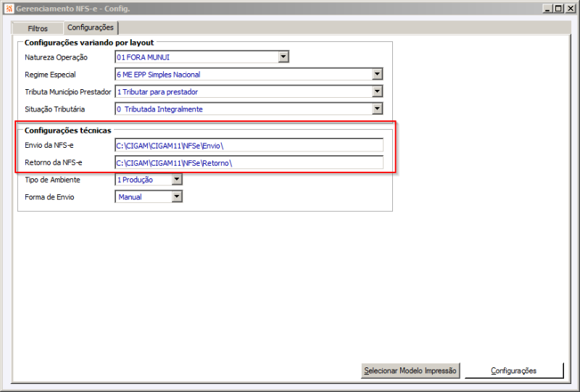The image size is (580, 392).
Task: Click 'Configurações variando por layout' group heading
Action: tap(89, 43)
